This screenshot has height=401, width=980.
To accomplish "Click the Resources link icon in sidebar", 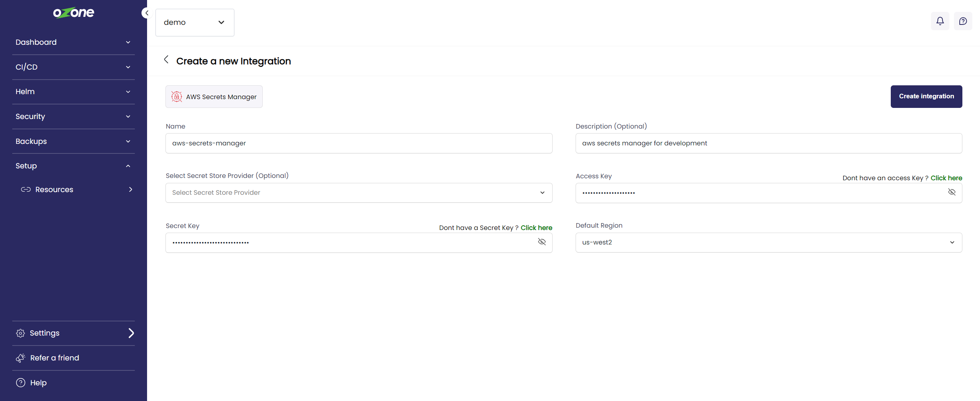I will [x=26, y=189].
